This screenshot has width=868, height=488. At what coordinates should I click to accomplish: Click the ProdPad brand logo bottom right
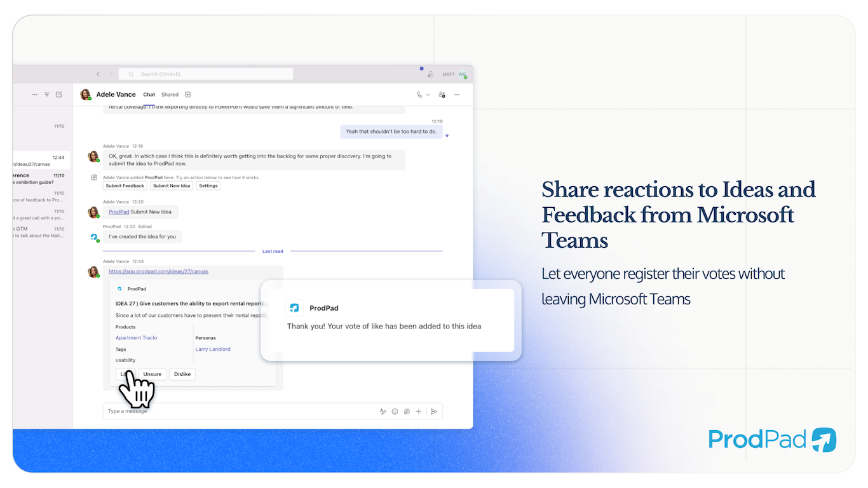[772, 440]
